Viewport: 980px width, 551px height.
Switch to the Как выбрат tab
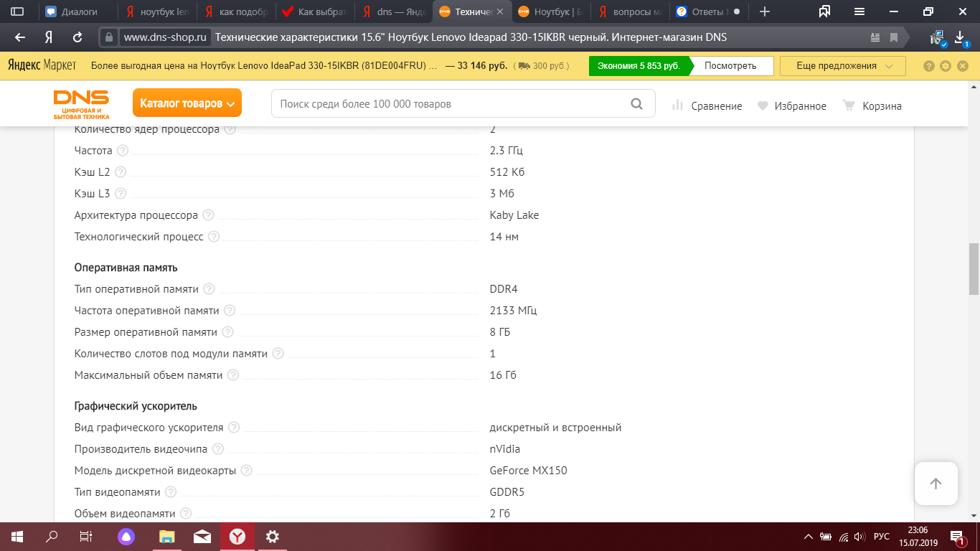[316, 11]
